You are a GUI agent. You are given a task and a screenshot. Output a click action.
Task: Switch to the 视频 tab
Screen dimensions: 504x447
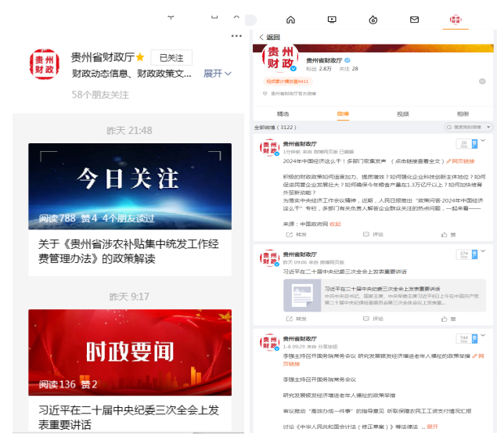click(402, 114)
